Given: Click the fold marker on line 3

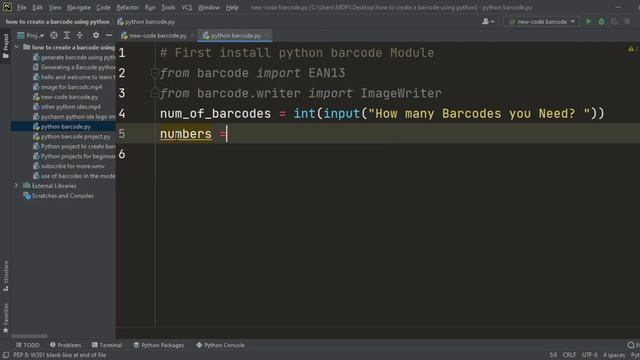Looking at the screenshot, I should [x=154, y=94].
